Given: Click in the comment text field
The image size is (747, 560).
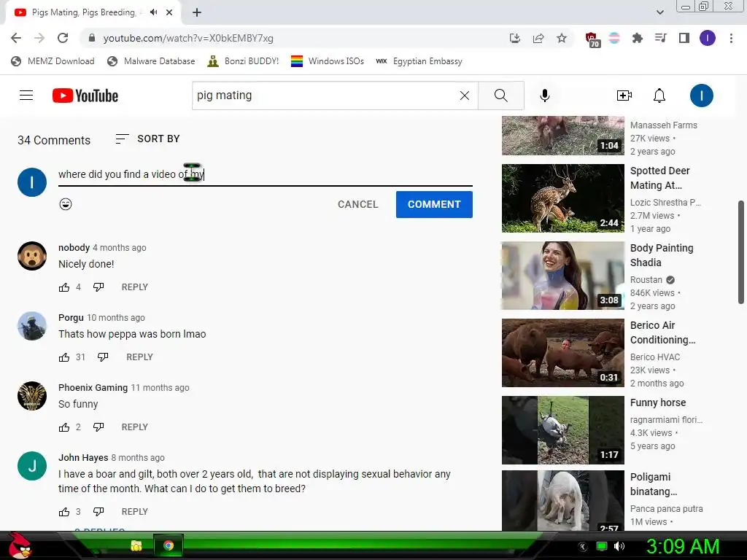Looking at the screenshot, I should click(x=266, y=174).
